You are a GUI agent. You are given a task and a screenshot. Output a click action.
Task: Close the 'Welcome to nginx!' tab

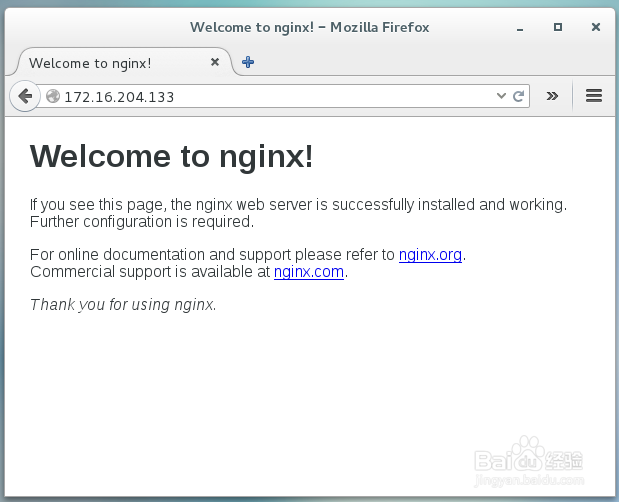(215, 62)
